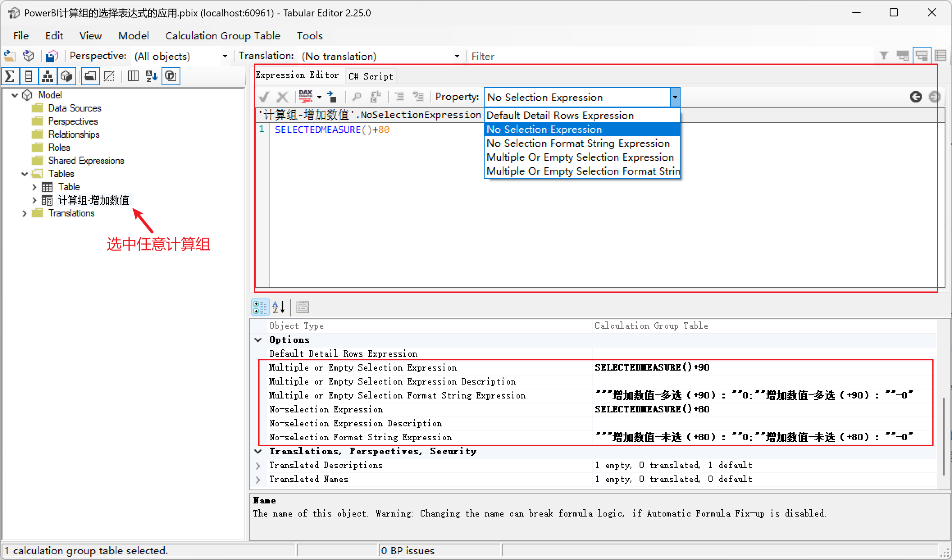This screenshot has width=952, height=560.
Task: Switch to the C# Script tab
Action: (x=371, y=76)
